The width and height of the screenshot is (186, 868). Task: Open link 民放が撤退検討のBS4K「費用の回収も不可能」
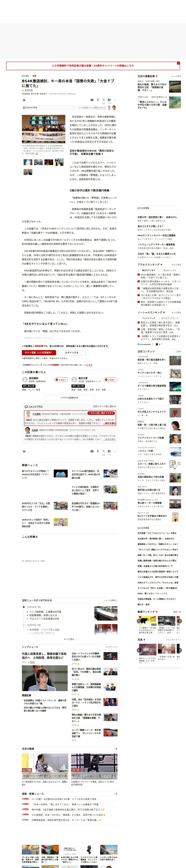click(x=92, y=153)
